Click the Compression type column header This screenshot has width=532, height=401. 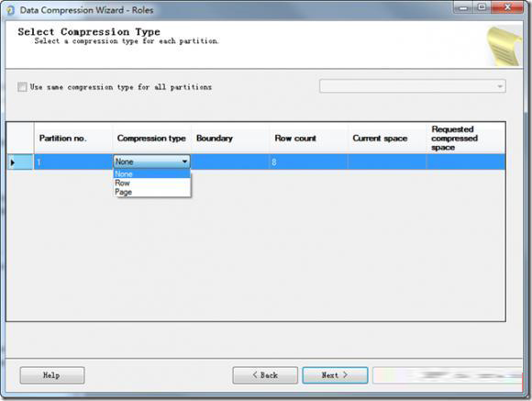click(x=152, y=139)
